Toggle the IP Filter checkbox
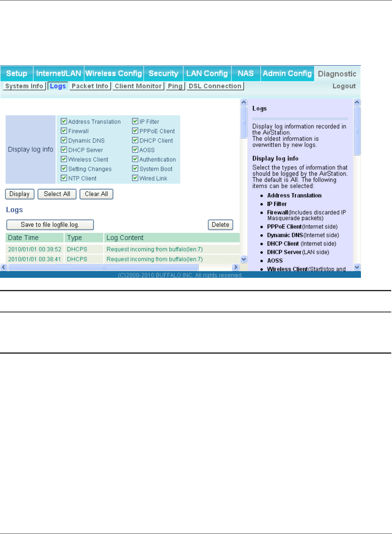The height and width of the screenshot is (534, 392). [x=135, y=121]
